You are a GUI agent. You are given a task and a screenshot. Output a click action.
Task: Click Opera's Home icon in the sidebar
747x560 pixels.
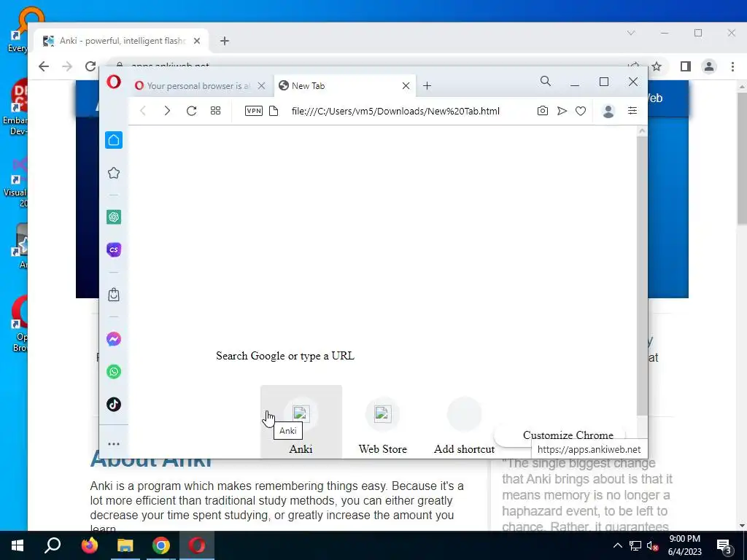(x=113, y=140)
